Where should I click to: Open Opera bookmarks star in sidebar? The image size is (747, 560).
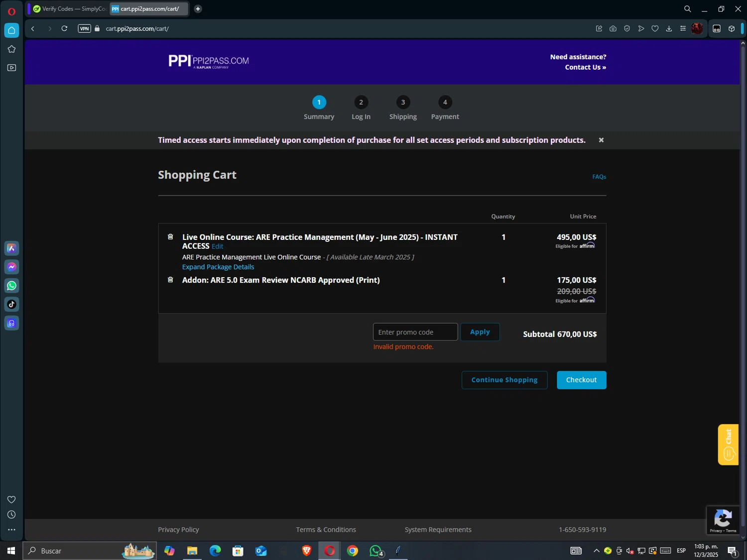click(x=11, y=49)
